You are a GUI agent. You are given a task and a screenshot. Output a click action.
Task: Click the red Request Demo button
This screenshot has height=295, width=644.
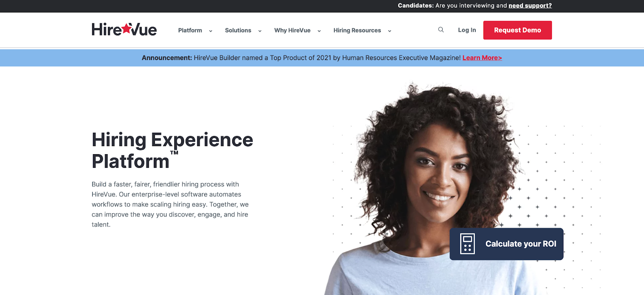point(518,30)
